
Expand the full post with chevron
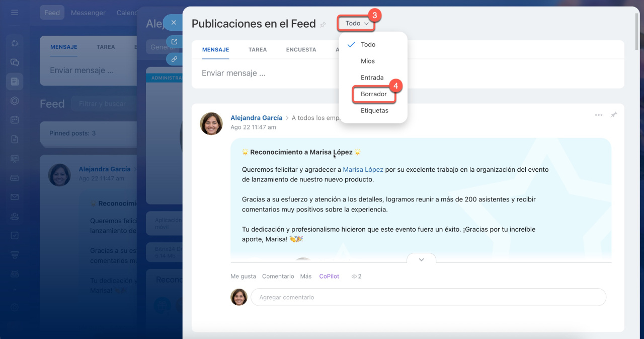click(x=421, y=259)
